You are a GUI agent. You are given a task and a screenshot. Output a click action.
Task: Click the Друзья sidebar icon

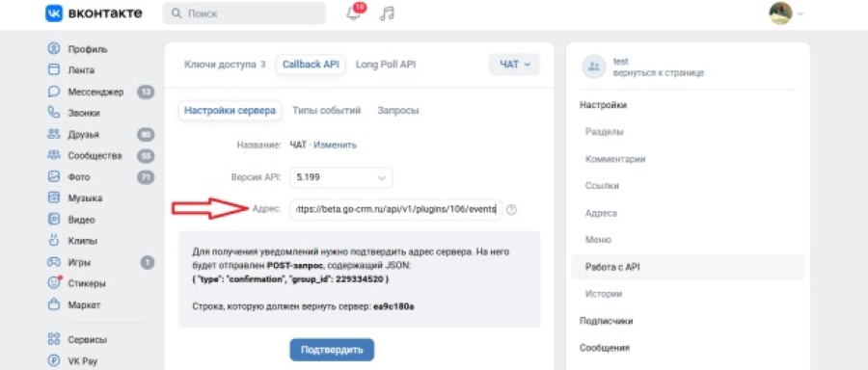pyautogui.click(x=54, y=134)
